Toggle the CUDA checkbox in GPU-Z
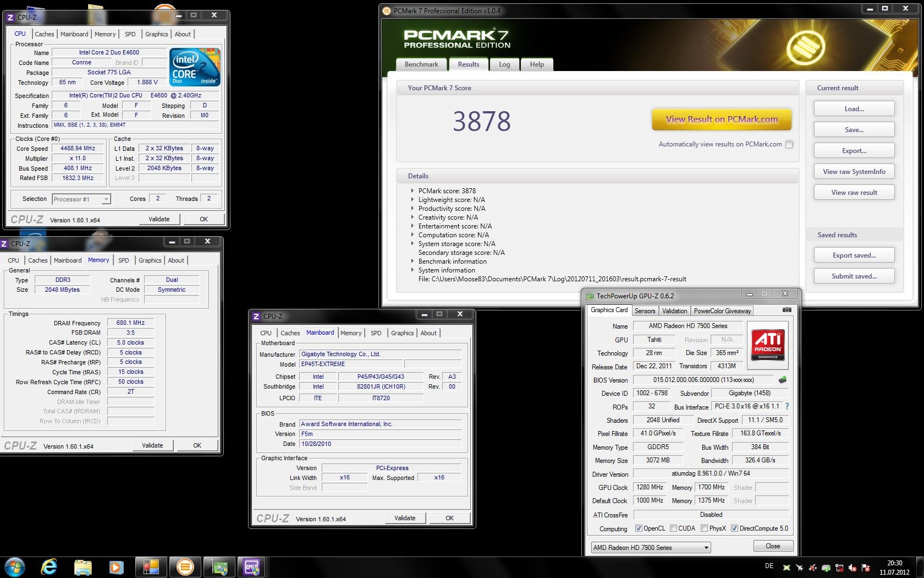The height and width of the screenshot is (578, 924). [673, 528]
